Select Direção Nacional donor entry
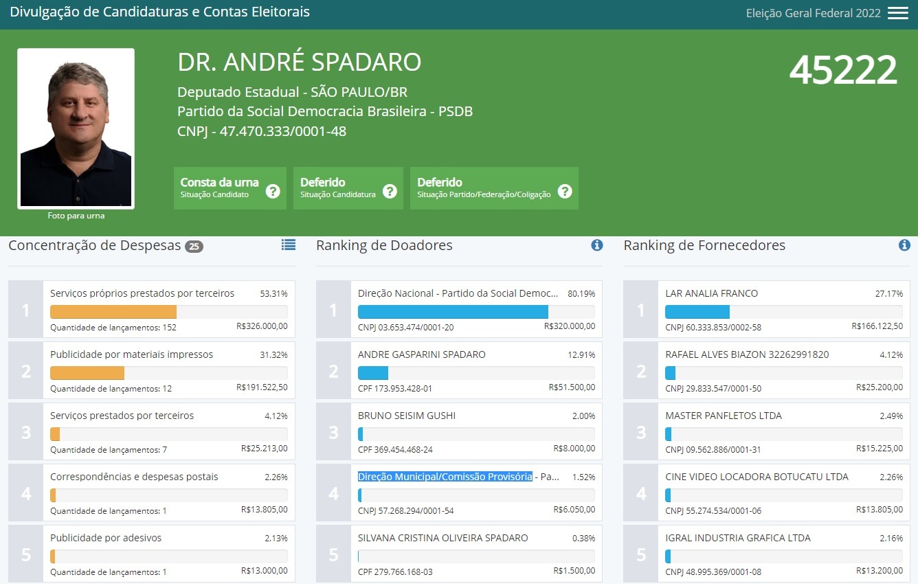This screenshot has height=588, width=918. point(458,293)
